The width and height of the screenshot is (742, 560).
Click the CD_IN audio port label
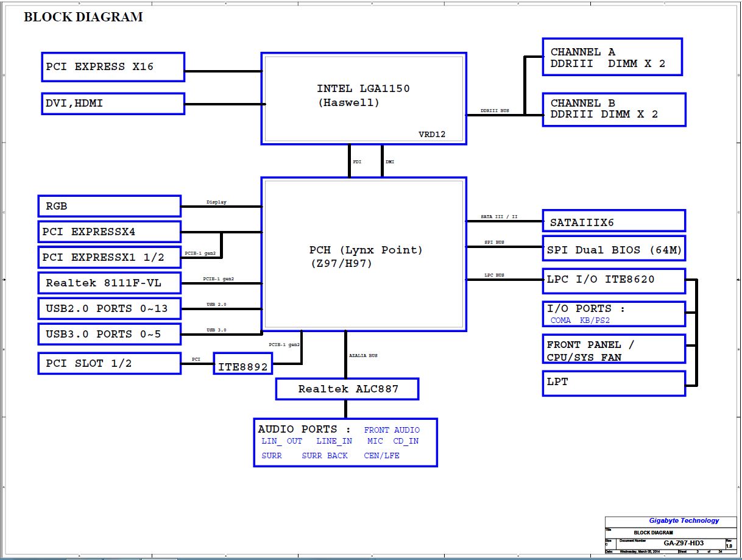406,441
